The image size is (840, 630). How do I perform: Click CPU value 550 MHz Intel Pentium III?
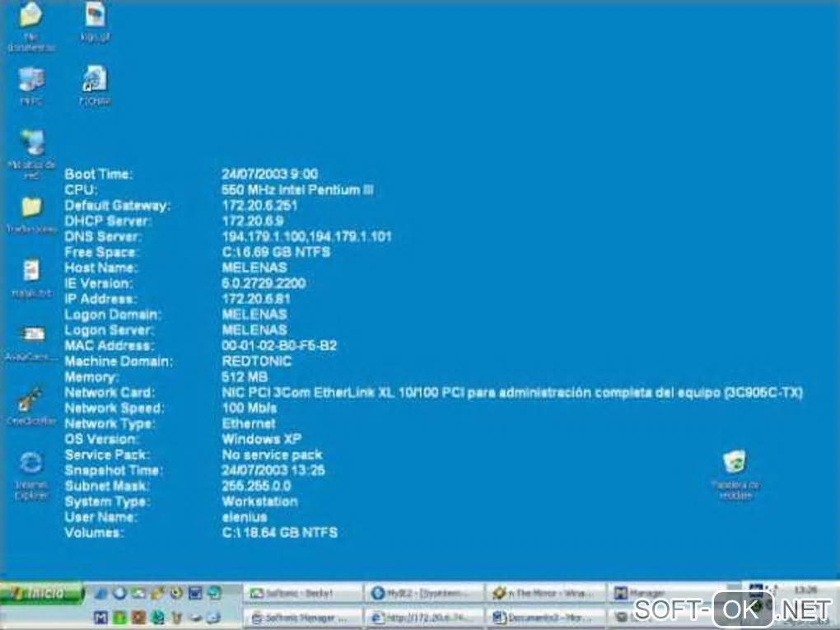(297, 189)
